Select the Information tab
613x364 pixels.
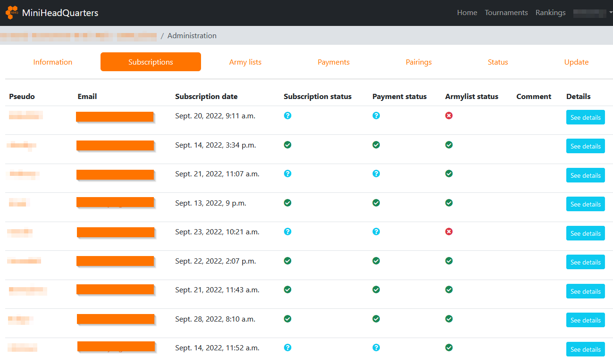pos(53,62)
